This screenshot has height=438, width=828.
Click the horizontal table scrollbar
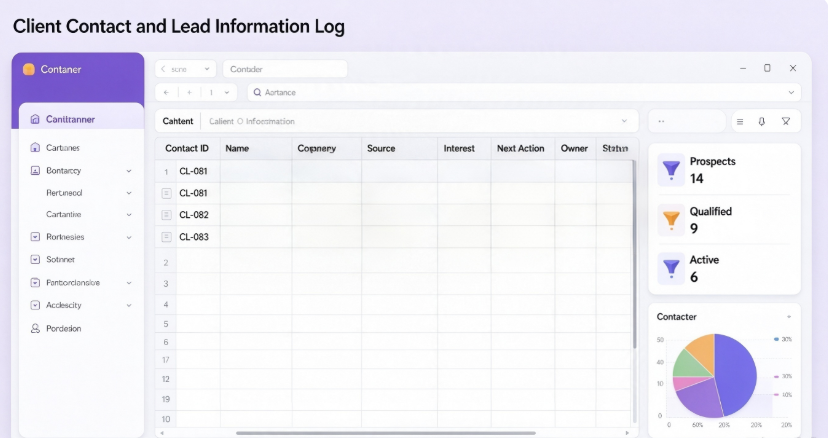click(385, 433)
